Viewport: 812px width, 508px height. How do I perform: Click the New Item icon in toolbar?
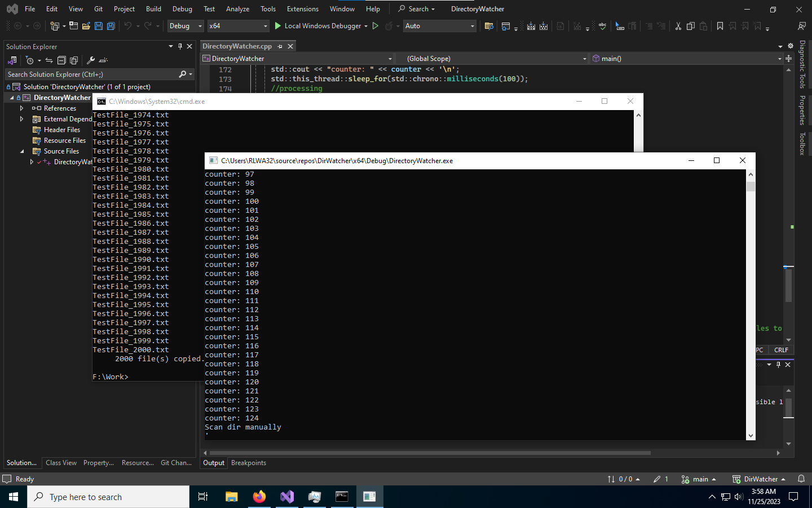[x=55, y=26]
